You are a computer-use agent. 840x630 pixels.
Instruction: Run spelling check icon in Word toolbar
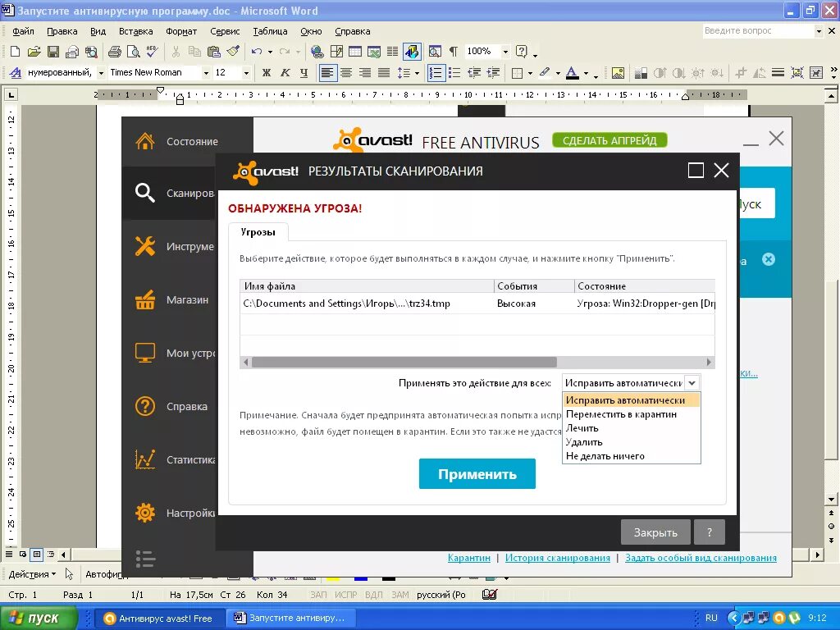(x=152, y=52)
